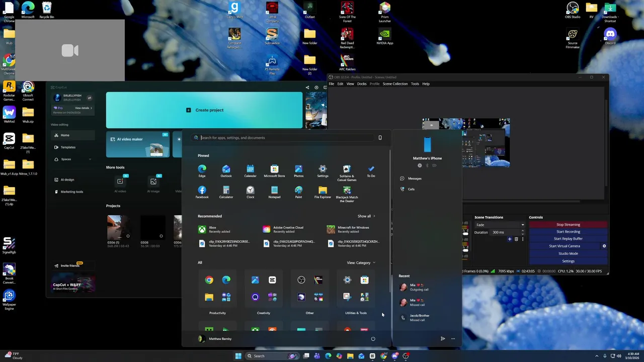Launch the pinned To Do app

[371, 171]
